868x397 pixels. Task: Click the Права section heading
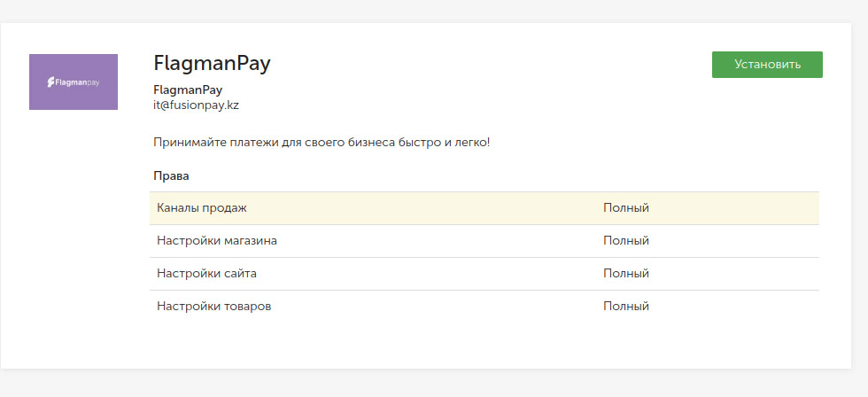(x=171, y=176)
